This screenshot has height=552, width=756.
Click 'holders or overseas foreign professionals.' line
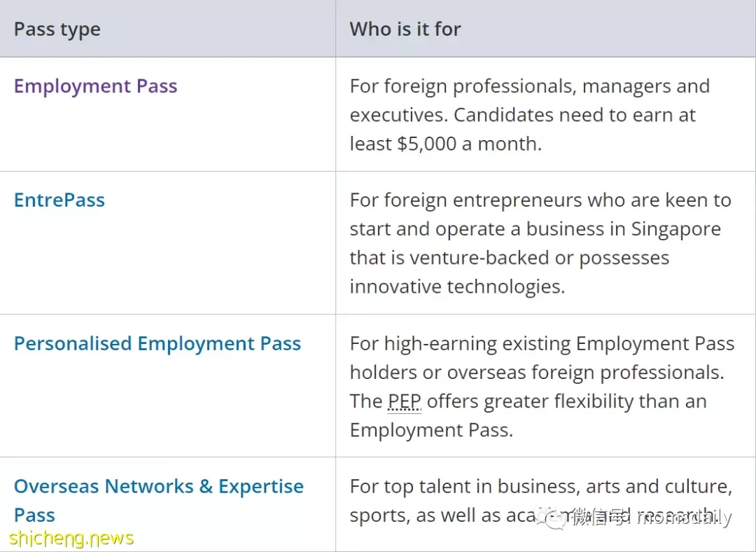coord(537,373)
